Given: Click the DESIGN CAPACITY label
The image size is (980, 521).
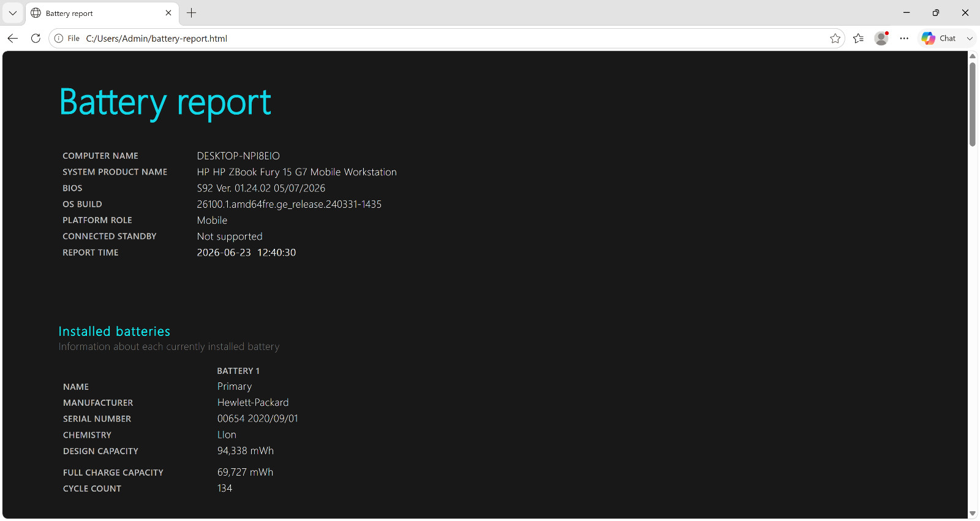Looking at the screenshot, I should pos(100,451).
